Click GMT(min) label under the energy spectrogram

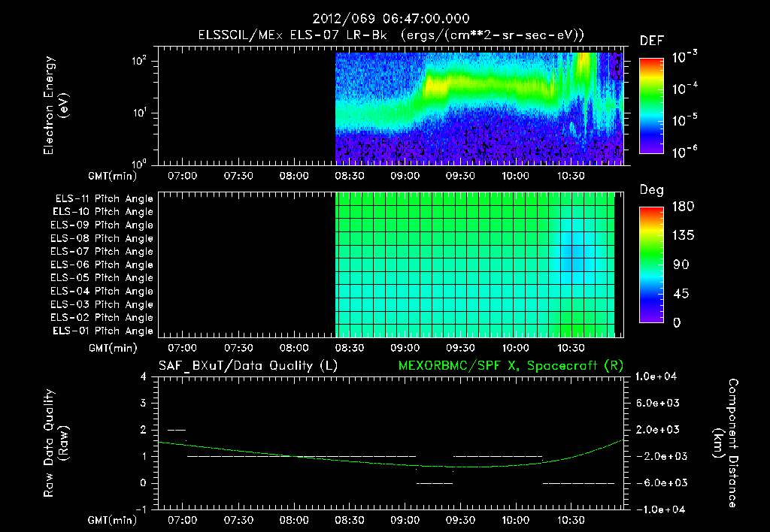pos(113,176)
